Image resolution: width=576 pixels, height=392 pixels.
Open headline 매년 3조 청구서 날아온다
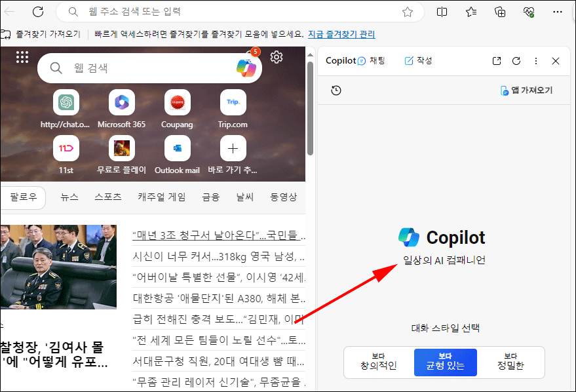coord(219,235)
